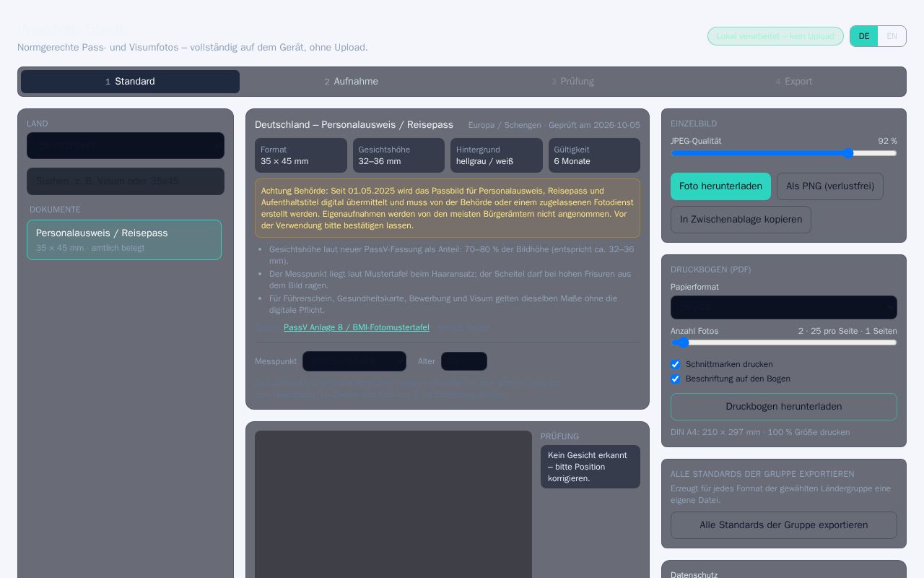Go to step 4 Export tab
The height and width of the screenshot is (578, 924).
[x=793, y=82]
